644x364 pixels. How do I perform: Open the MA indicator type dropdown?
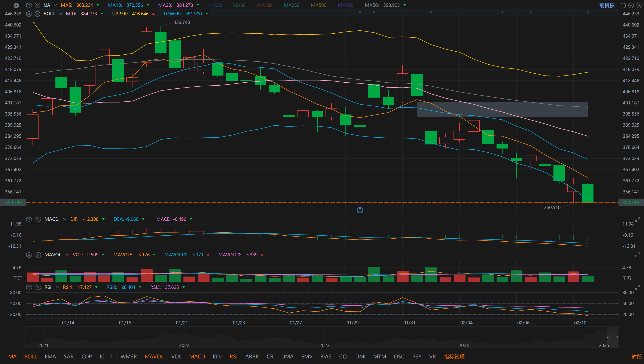pos(55,5)
